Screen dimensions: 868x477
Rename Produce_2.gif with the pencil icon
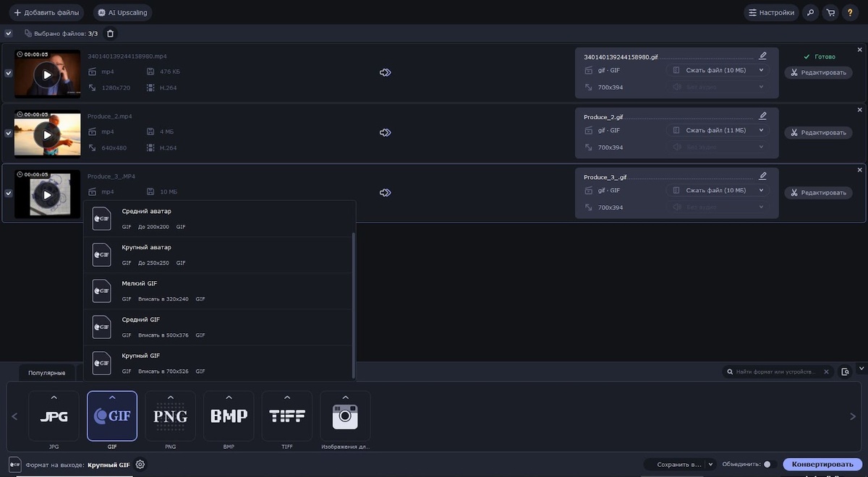click(762, 116)
